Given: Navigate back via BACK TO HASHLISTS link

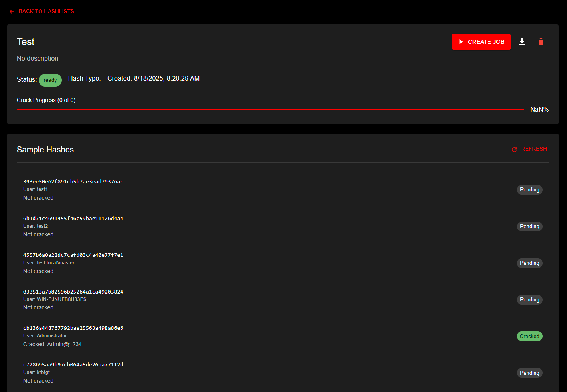Looking at the screenshot, I should click(x=41, y=11).
